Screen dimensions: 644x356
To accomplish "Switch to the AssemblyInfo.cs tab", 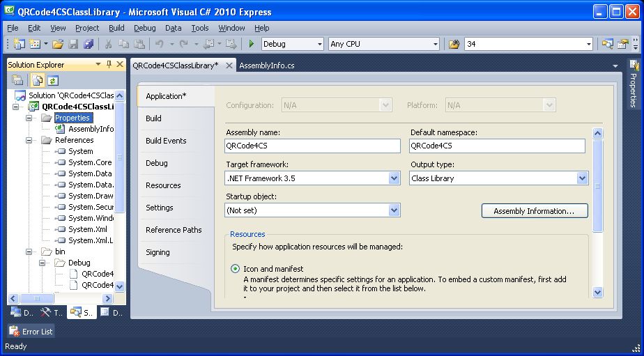I will tap(266, 65).
